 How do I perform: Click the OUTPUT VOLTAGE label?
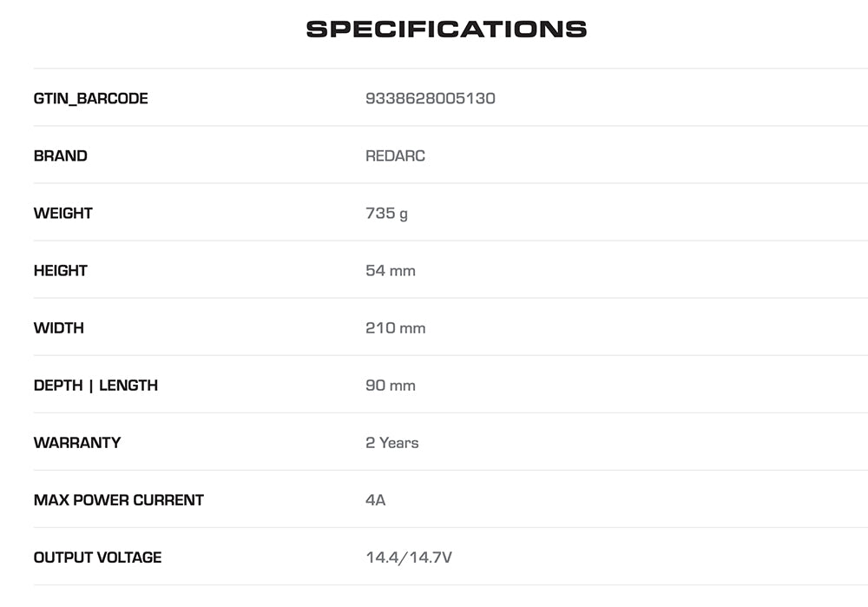(x=97, y=558)
